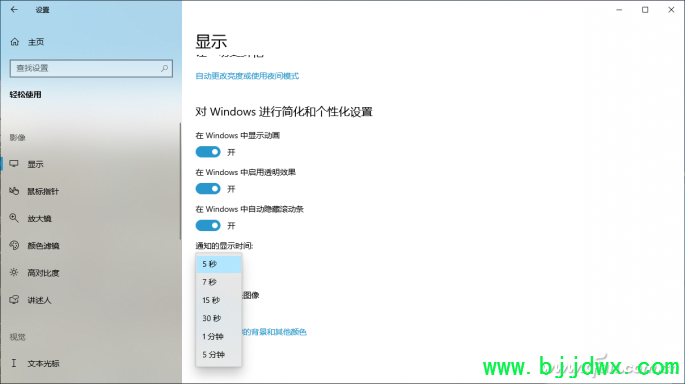
Task: Go back using the arrow icon
Action: tap(14, 10)
